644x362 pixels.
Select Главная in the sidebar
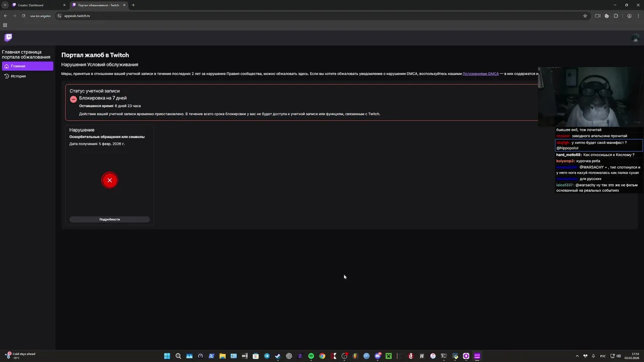pyautogui.click(x=28, y=66)
